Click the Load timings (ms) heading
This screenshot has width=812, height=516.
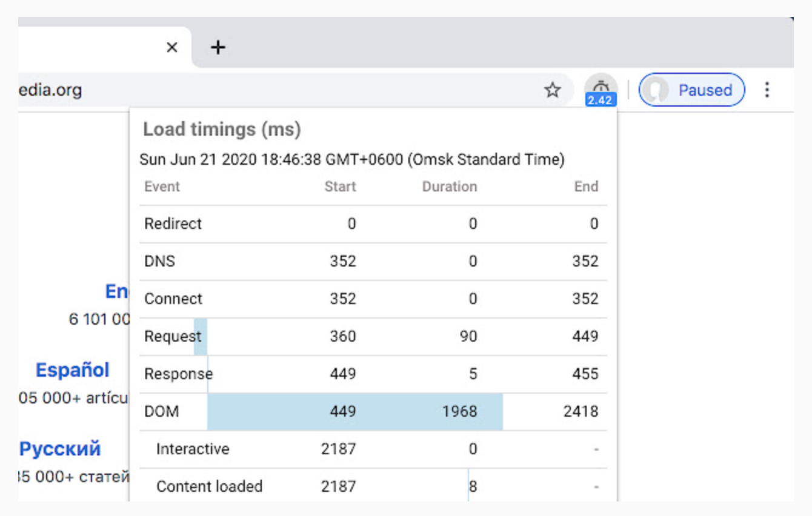coord(222,130)
